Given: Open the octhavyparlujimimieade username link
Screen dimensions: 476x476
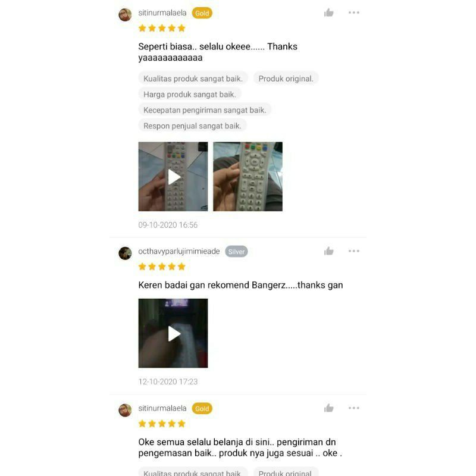Looking at the screenshot, I should click(179, 251).
